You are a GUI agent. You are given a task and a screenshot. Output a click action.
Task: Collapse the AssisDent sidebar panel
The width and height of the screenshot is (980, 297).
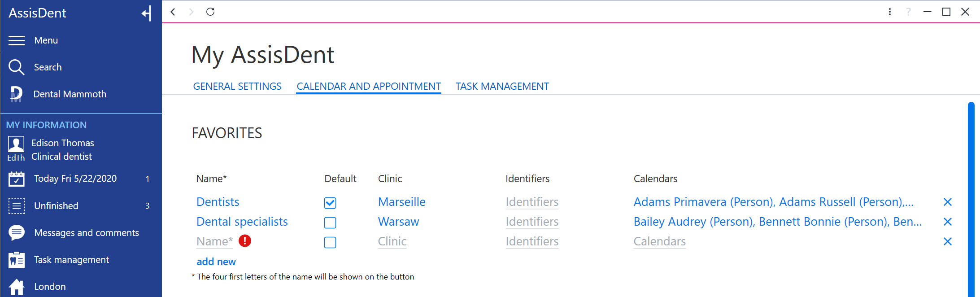tap(146, 13)
